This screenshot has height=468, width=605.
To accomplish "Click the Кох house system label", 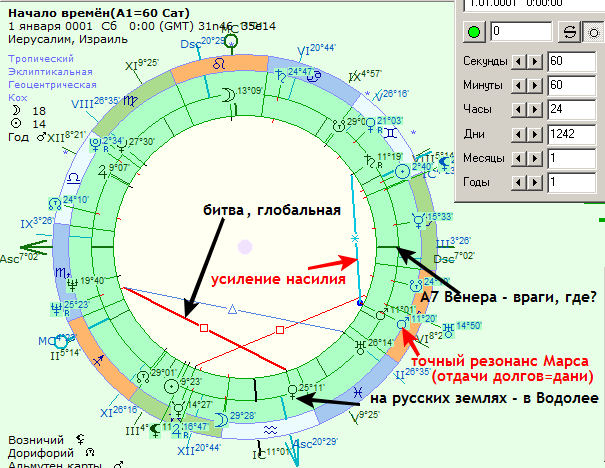I will tap(18, 98).
